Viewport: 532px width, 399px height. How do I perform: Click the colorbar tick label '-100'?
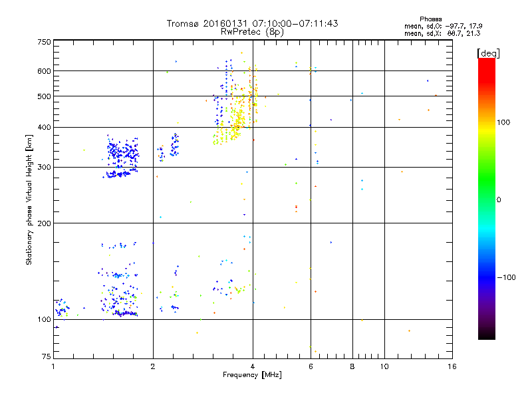(x=506, y=277)
